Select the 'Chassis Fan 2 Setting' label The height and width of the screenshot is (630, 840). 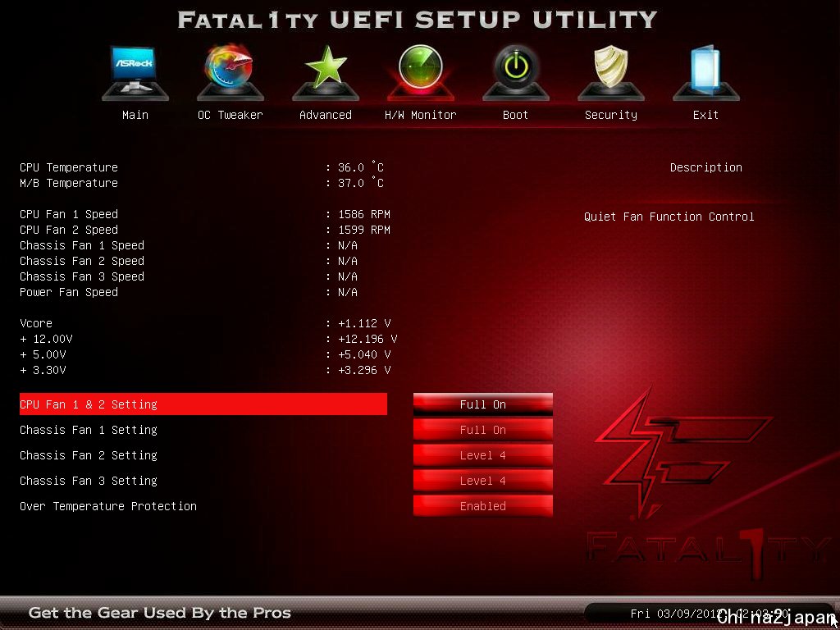pyautogui.click(x=89, y=455)
